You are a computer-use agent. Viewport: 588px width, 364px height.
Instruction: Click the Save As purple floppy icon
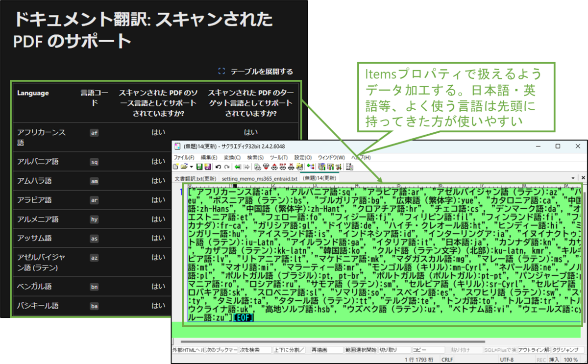point(207,167)
